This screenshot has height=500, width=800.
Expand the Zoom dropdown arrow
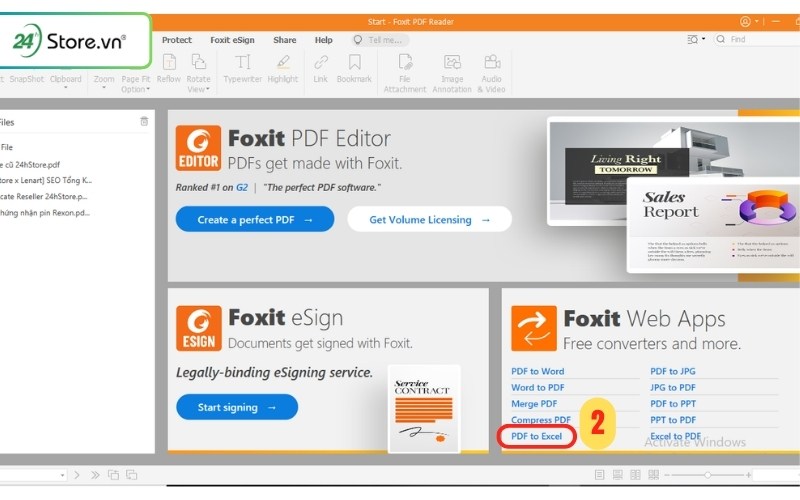[x=104, y=88]
